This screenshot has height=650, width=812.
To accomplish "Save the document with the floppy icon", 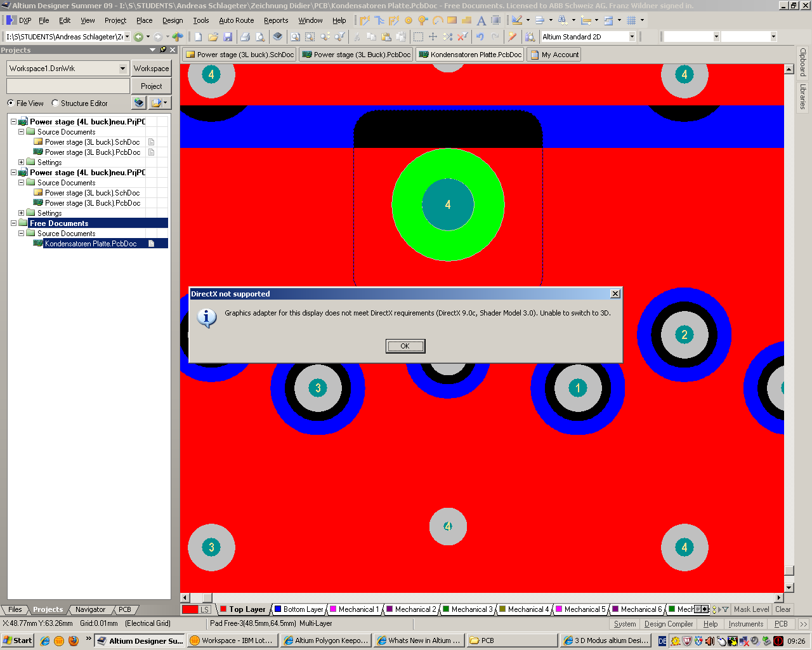I will click(x=228, y=37).
